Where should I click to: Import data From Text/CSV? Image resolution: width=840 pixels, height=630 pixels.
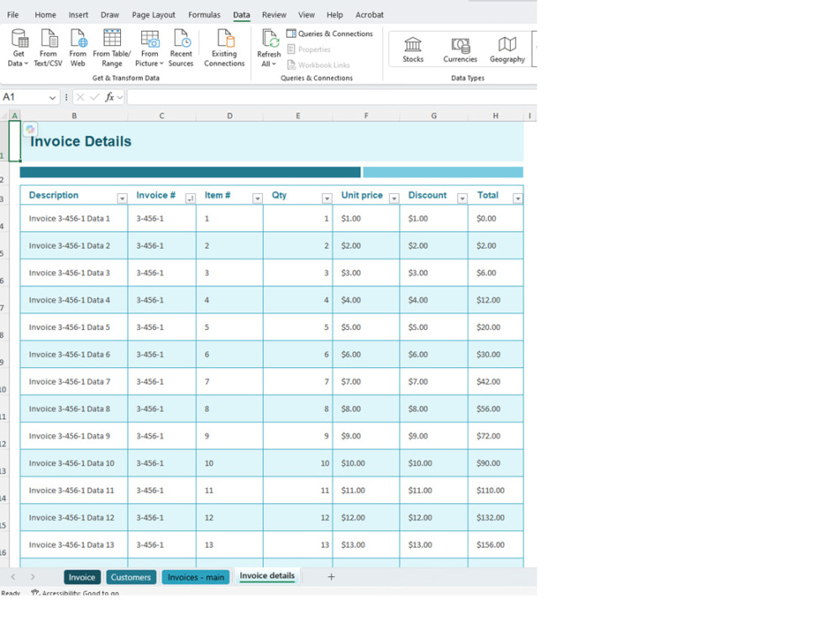coord(48,48)
